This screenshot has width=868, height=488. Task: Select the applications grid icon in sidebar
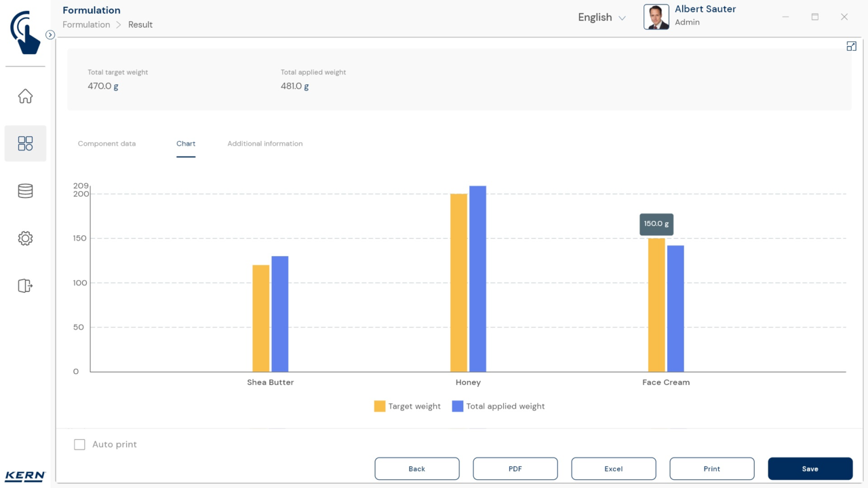pyautogui.click(x=25, y=144)
